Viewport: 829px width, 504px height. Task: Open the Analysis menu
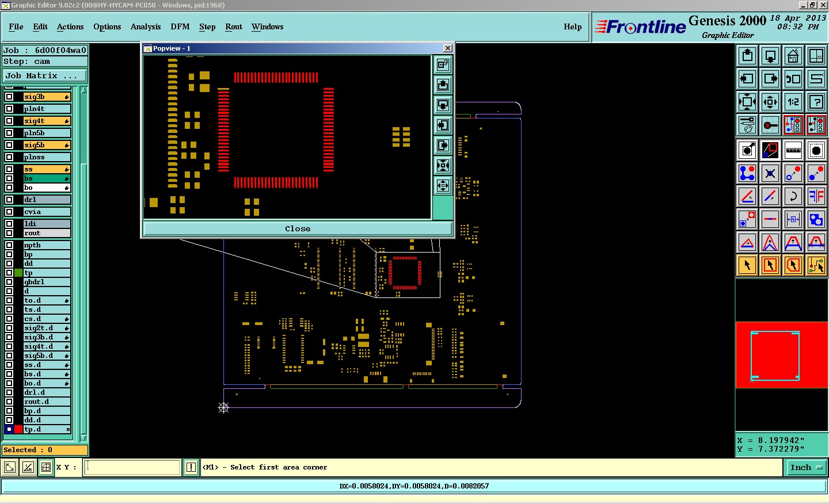coord(146,26)
